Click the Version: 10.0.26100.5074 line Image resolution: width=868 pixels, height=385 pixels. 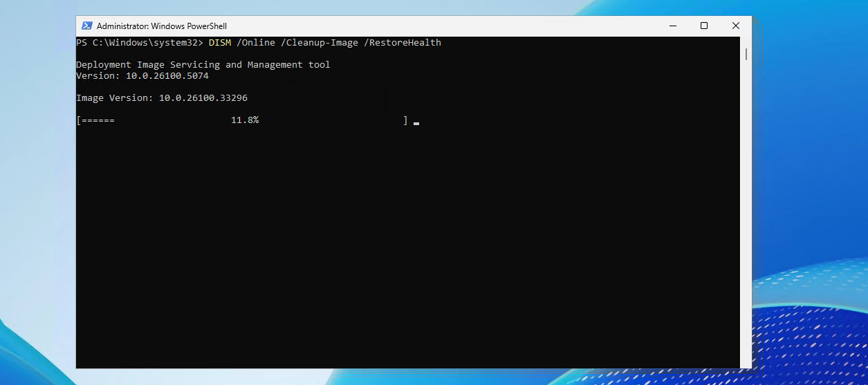click(142, 76)
